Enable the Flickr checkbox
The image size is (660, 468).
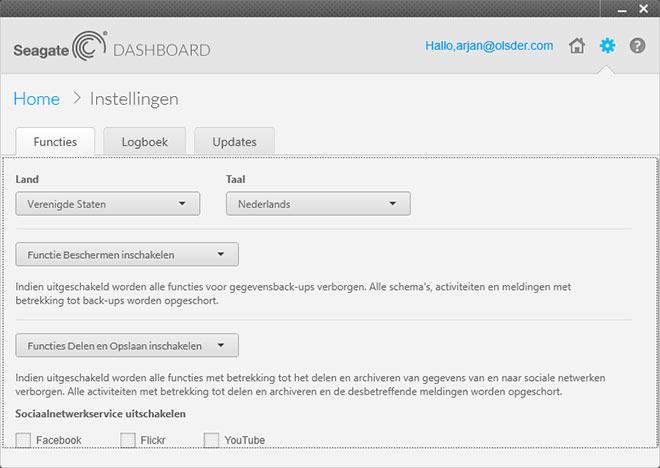128,440
